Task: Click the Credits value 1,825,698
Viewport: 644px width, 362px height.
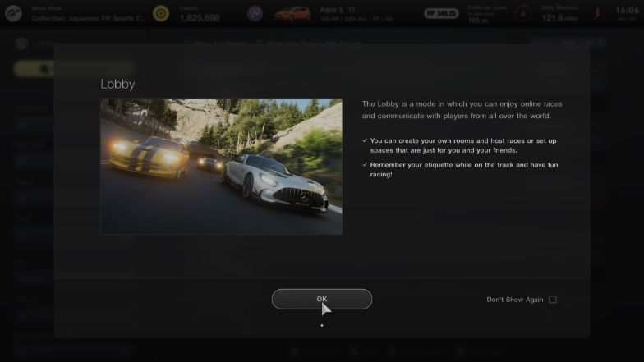Action: click(200, 18)
